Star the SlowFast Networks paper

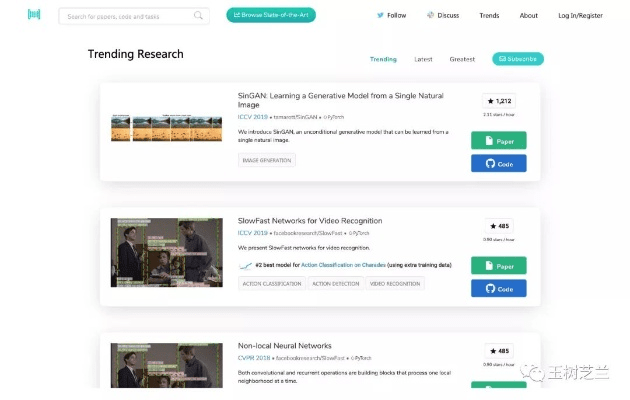498,226
